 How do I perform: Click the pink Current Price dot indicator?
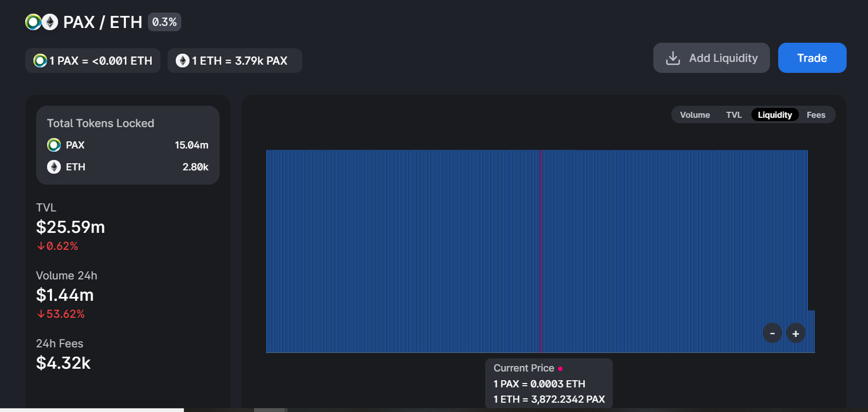coord(560,369)
